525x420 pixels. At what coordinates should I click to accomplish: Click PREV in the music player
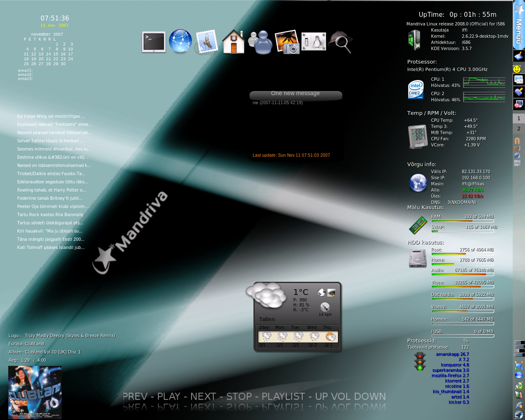tap(135, 397)
